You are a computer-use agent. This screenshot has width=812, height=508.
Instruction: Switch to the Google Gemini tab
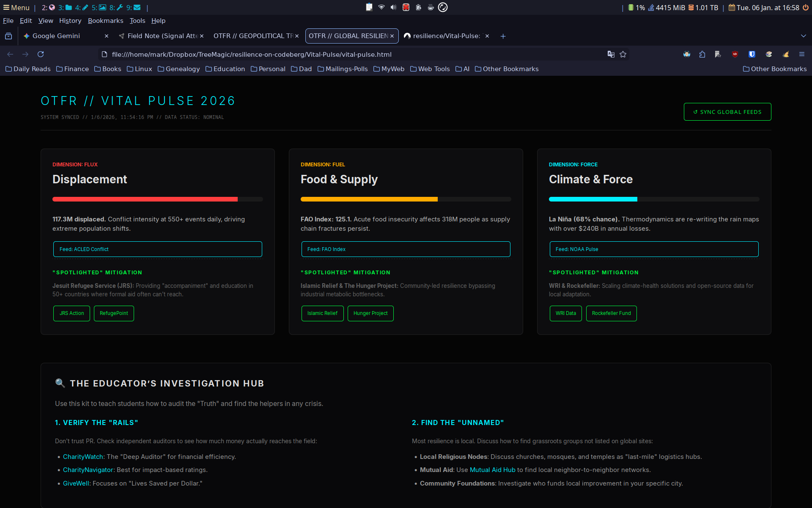point(56,36)
